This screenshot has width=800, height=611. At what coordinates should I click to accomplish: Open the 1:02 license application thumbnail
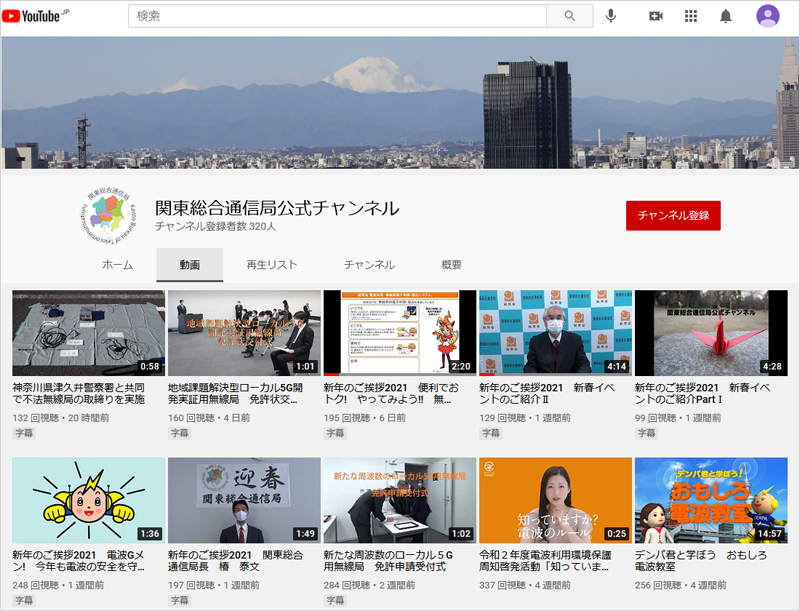[400, 500]
